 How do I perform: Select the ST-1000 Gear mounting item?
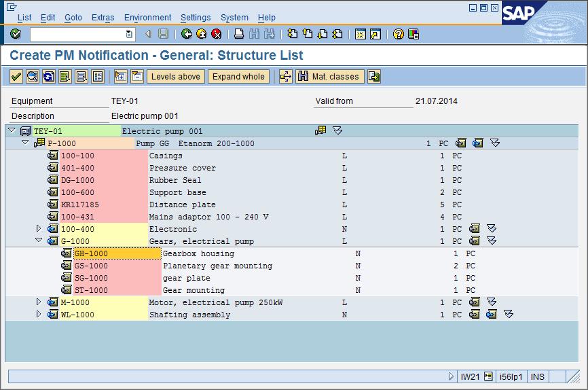pyautogui.click(x=117, y=290)
